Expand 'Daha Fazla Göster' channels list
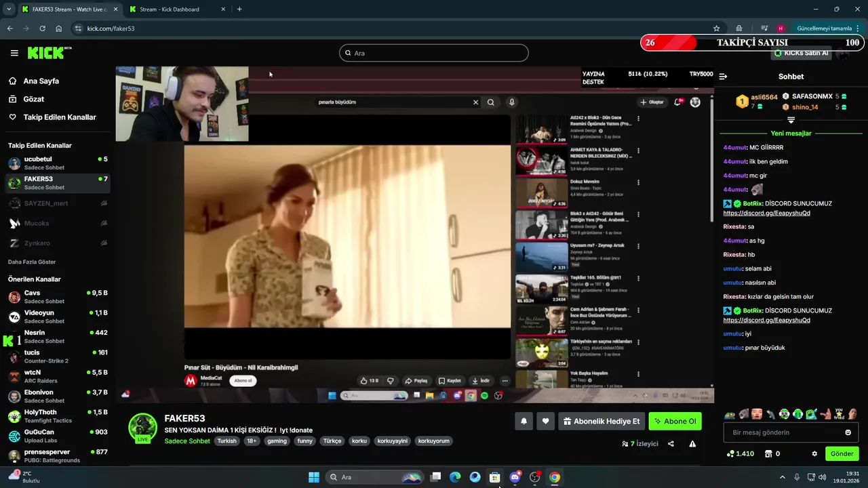 coord(32,262)
